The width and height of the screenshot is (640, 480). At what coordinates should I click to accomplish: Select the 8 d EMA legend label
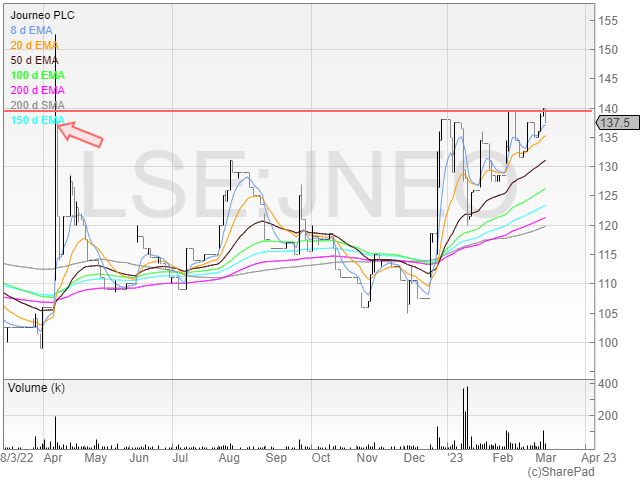[31, 31]
